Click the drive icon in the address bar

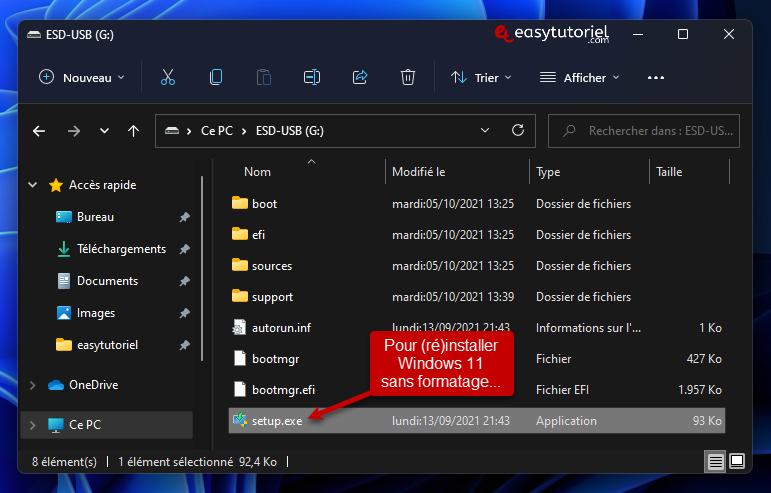[172, 131]
